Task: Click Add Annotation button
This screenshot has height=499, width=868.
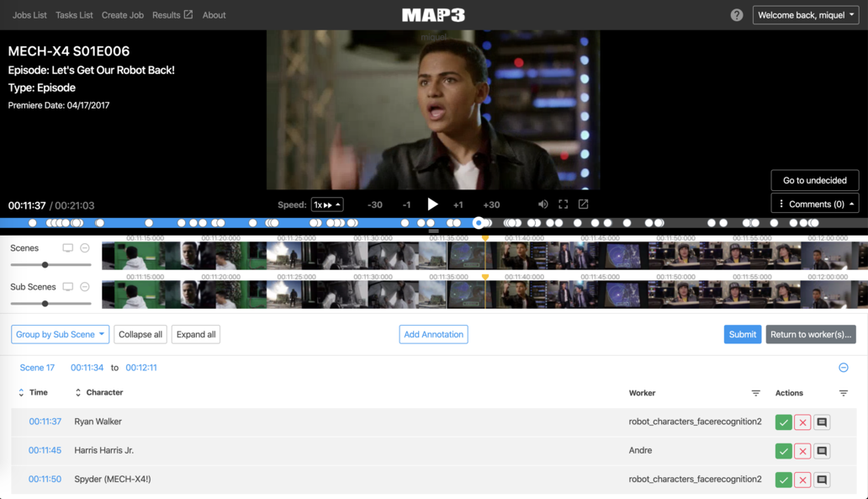Action: pos(433,335)
